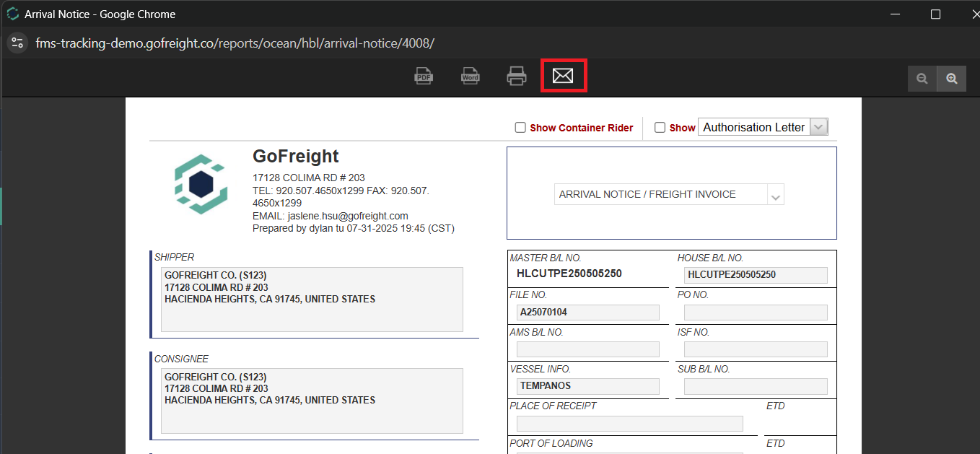Screen dimensions: 980x454
Task: Click the printer icon in toolbar
Action: 516,76
